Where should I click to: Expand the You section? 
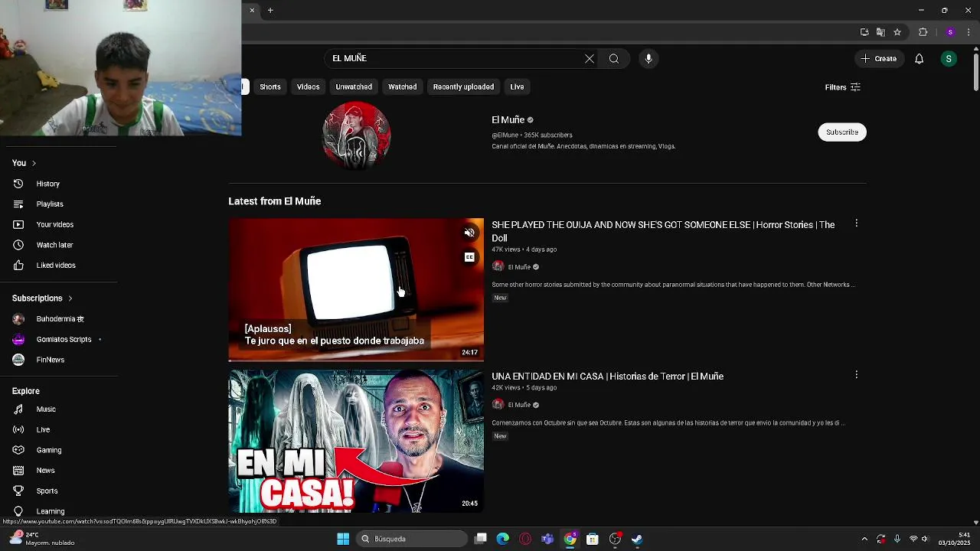point(24,163)
